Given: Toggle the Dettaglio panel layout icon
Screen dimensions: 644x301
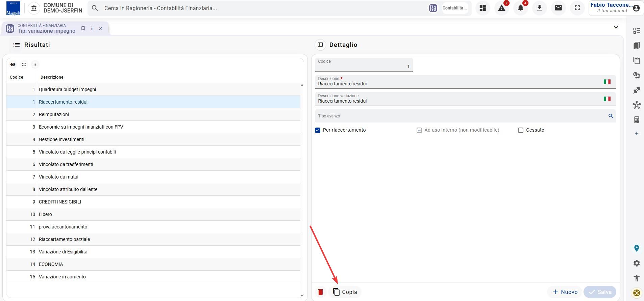Looking at the screenshot, I should [x=320, y=45].
